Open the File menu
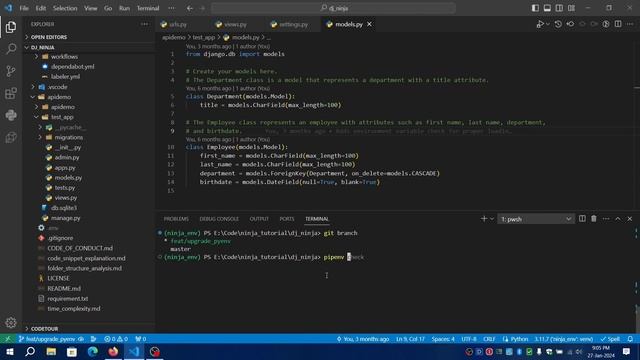The height and width of the screenshot is (360, 640). [x=24, y=8]
